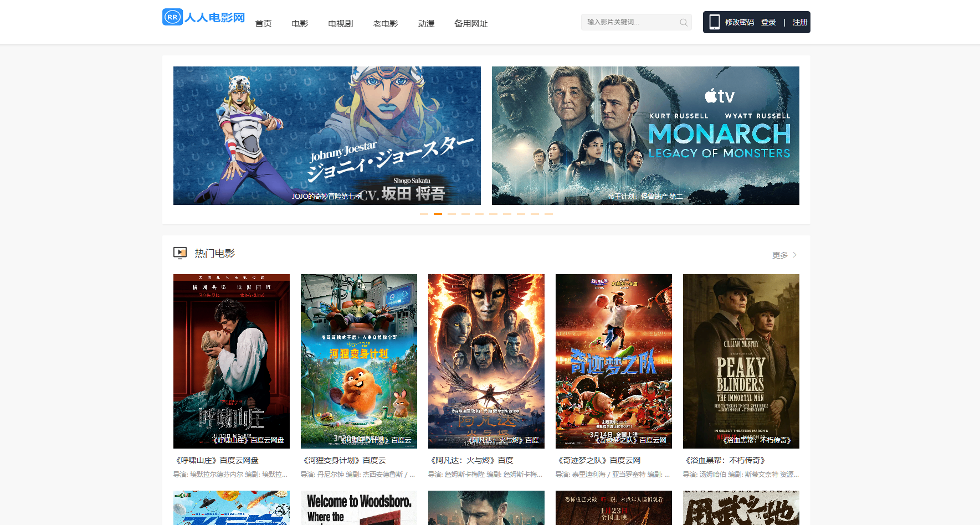The image size is (980, 525).
Task: Select the first carousel indicator dash
Action: pos(424,214)
